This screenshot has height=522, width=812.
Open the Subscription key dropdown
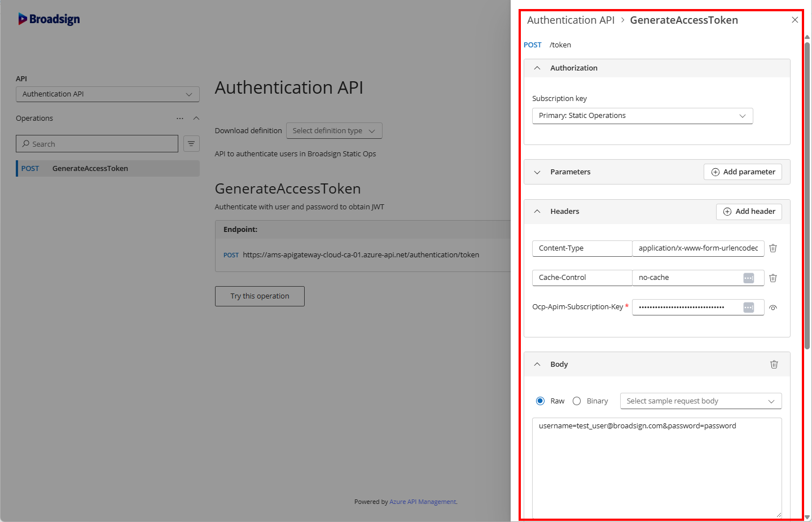642,116
